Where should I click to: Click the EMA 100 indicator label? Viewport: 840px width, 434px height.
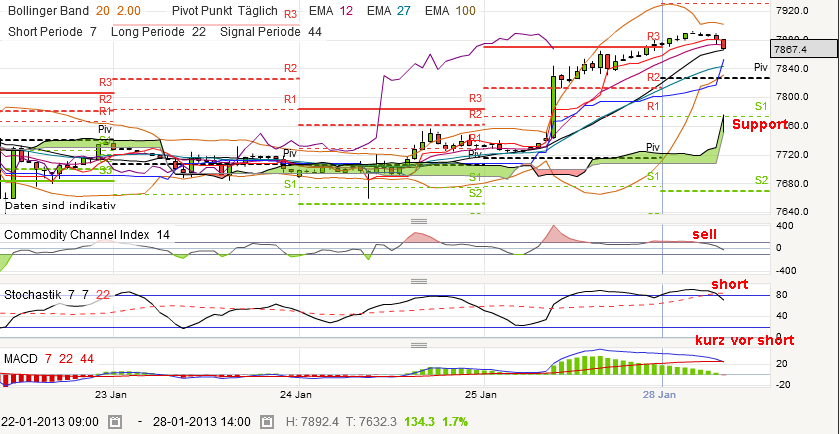tap(450, 11)
